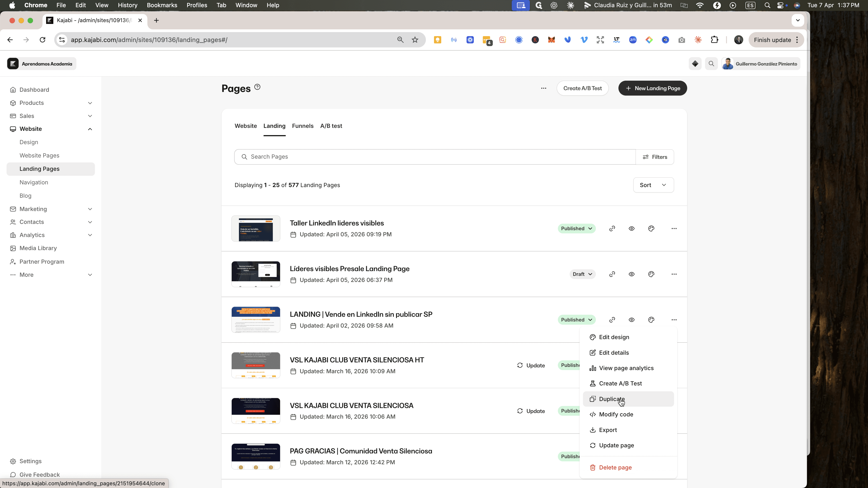
Task: Preview Taller LinkedIn lideres visibles with eye icon
Action: click(x=632, y=228)
